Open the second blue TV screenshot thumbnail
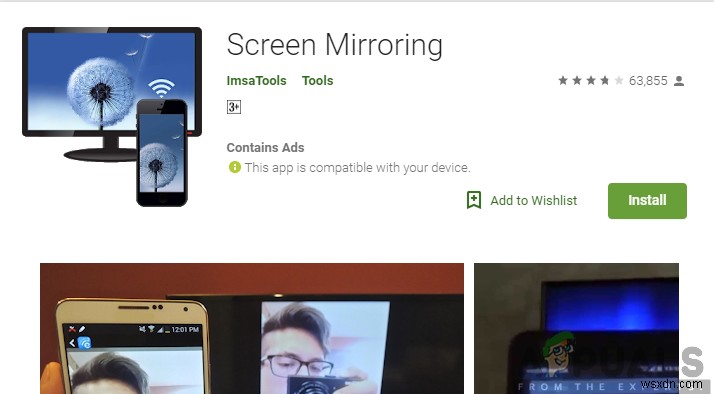The height and width of the screenshot is (394, 714). tap(576, 328)
